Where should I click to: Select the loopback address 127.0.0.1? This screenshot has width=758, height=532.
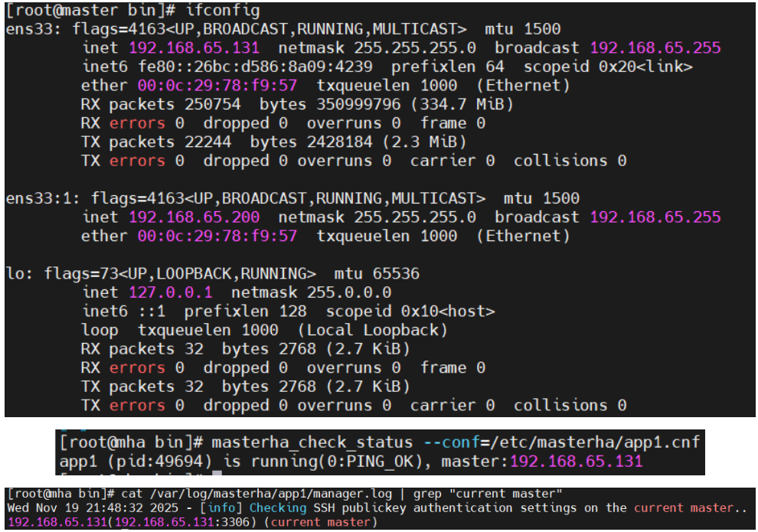point(170,293)
